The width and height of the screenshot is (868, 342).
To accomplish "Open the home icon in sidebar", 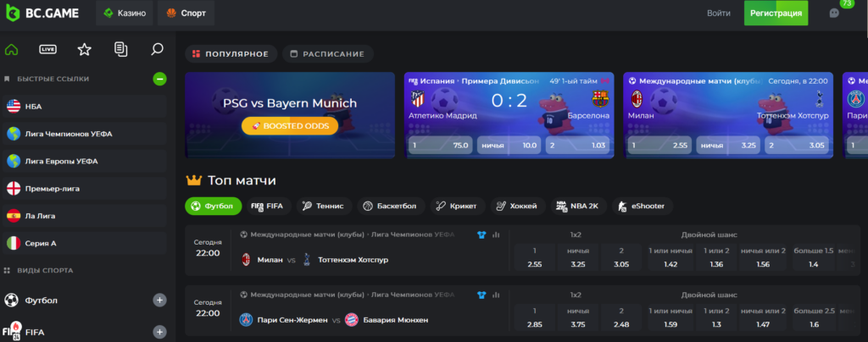I will click(12, 50).
